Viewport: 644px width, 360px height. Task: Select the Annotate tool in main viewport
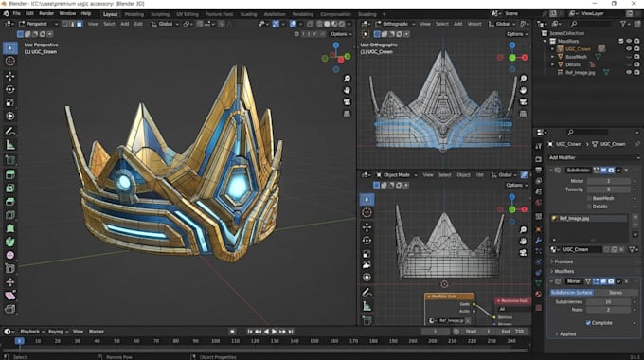pos(9,132)
